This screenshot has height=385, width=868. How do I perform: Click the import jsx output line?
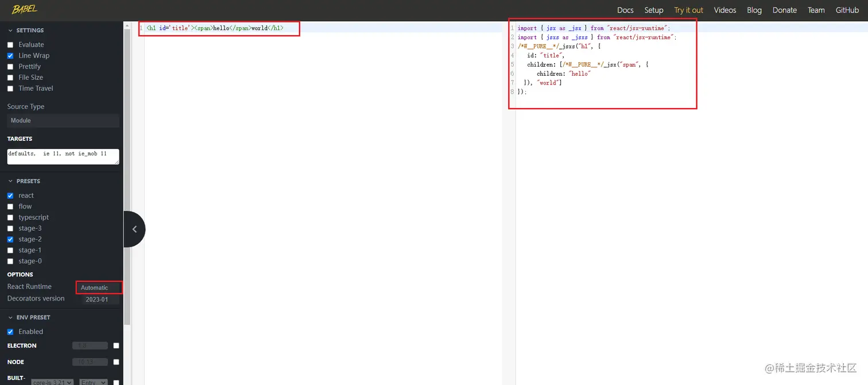coord(594,28)
